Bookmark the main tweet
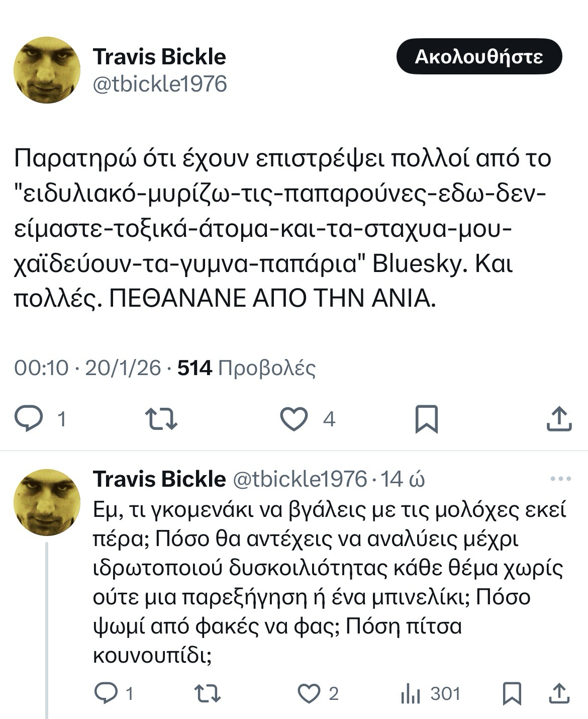This screenshot has width=588, height=719. [x=426, y=419]
